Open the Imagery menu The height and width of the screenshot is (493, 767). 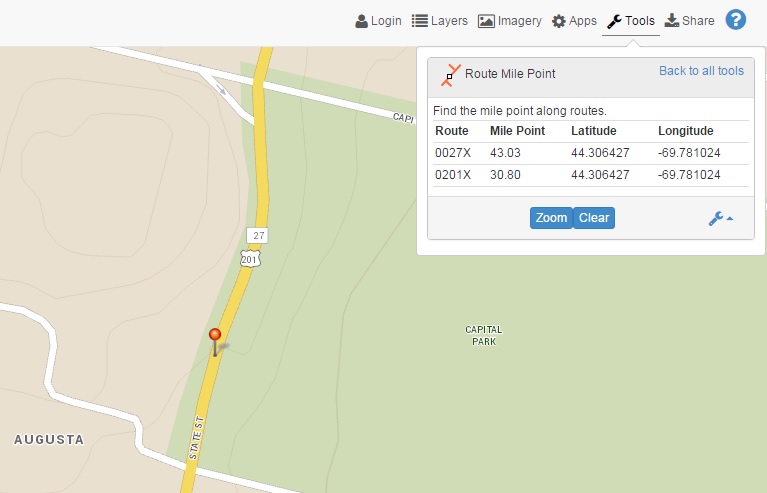pos(510,21)
